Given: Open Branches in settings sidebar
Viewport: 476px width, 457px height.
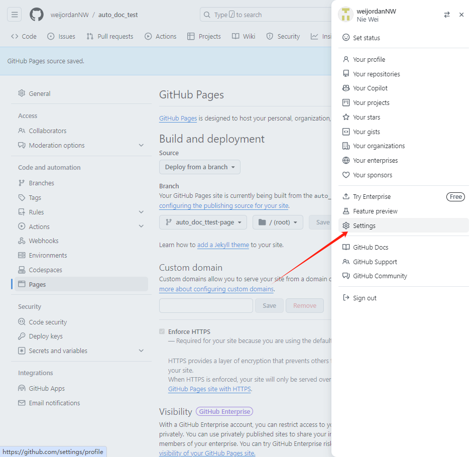Looking at the screenshot, I should [x=81, y=183].
